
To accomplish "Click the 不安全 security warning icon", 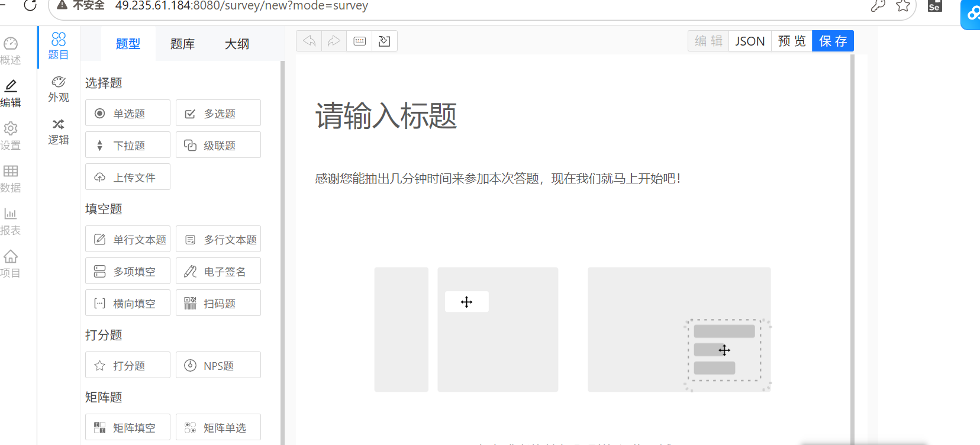I will [62, 5].
